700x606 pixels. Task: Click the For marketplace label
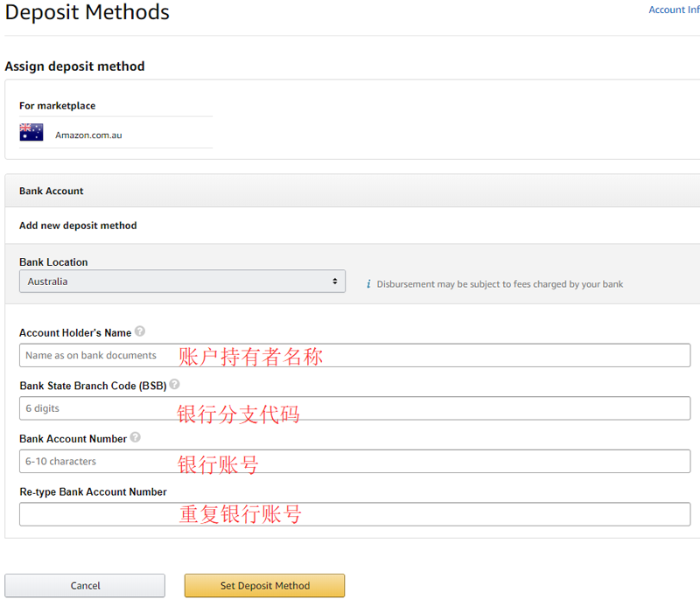57,106
